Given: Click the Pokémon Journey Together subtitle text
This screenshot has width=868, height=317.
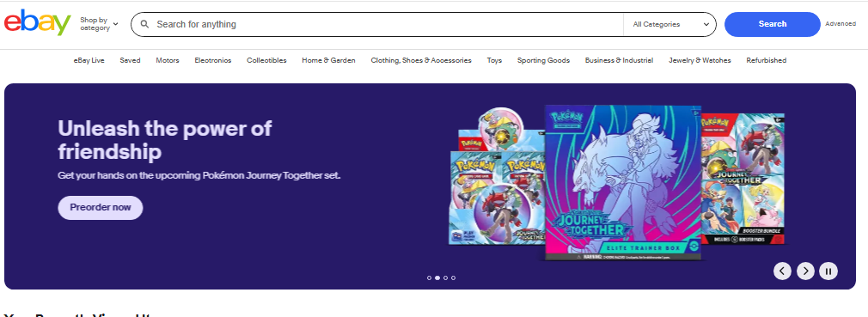Looking at the screenshot, I should click(x=199, y=175).
